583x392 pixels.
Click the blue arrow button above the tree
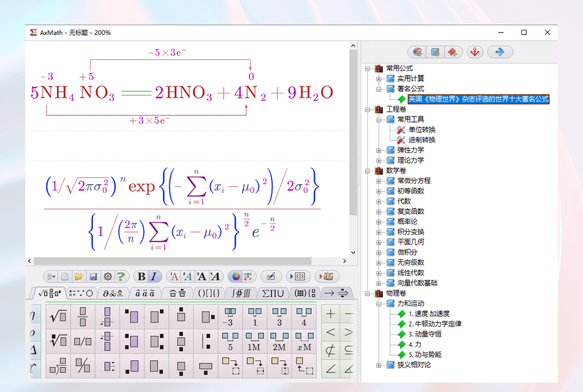pos(499,52)
